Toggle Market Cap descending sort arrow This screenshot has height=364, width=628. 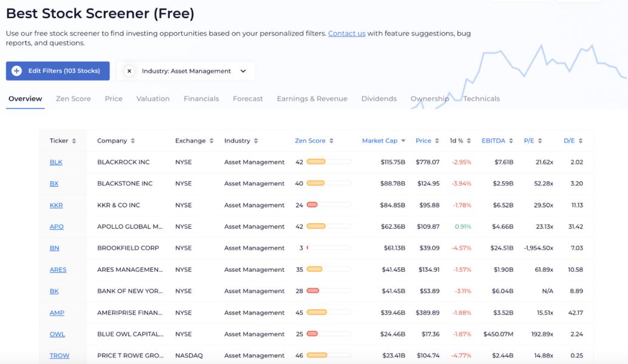(403, 141)
